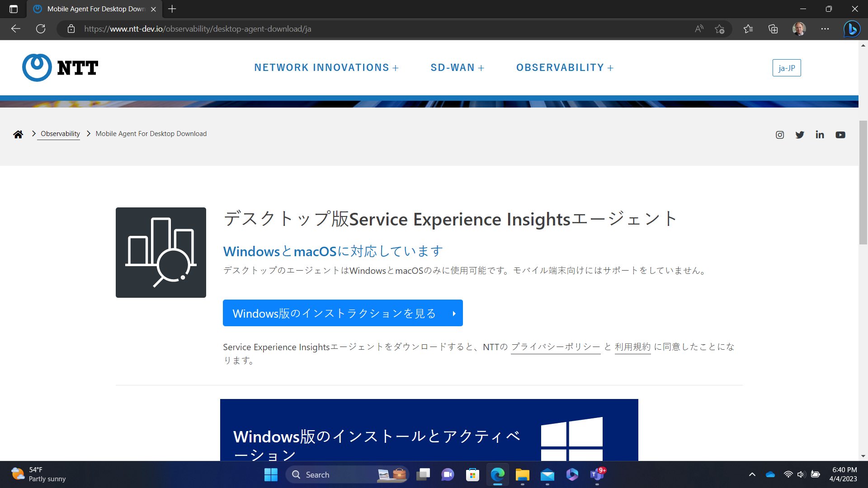This screenshot has width=868, height=488.
Task: Show hidden system tray icons
Action: click(x=752, y=474)
